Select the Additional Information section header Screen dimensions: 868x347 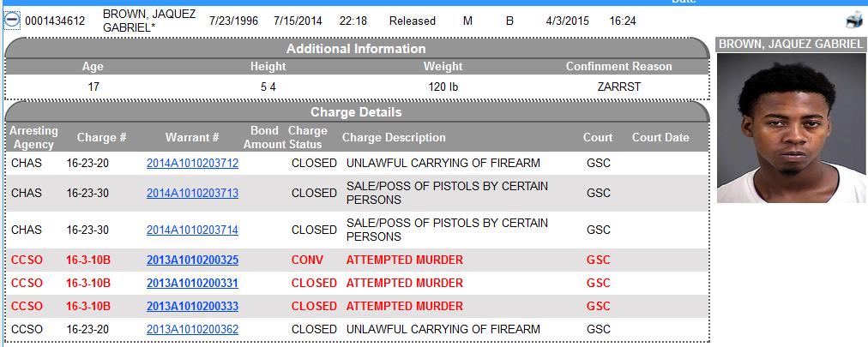click(356, 49)
